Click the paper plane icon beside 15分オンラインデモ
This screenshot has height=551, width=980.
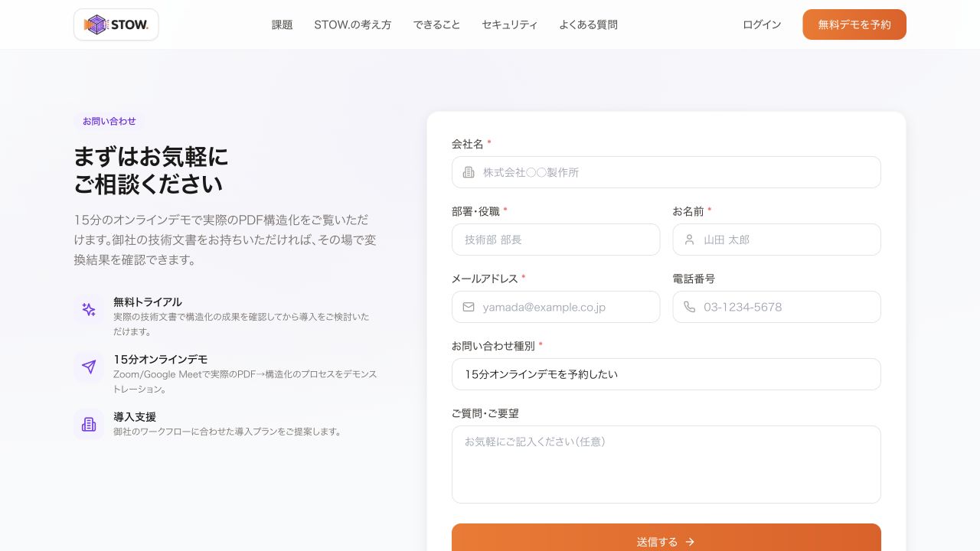tap(89, 367)
